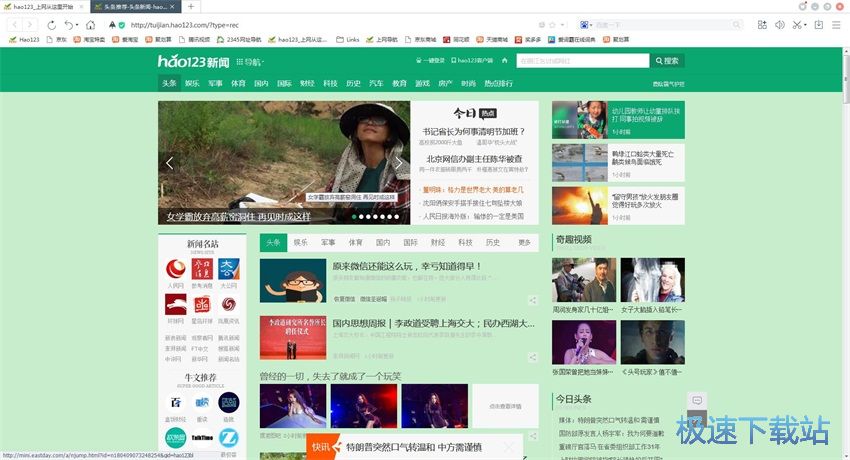
Task: Mute page sound with the speaker icon
Action: pos(780,25)
